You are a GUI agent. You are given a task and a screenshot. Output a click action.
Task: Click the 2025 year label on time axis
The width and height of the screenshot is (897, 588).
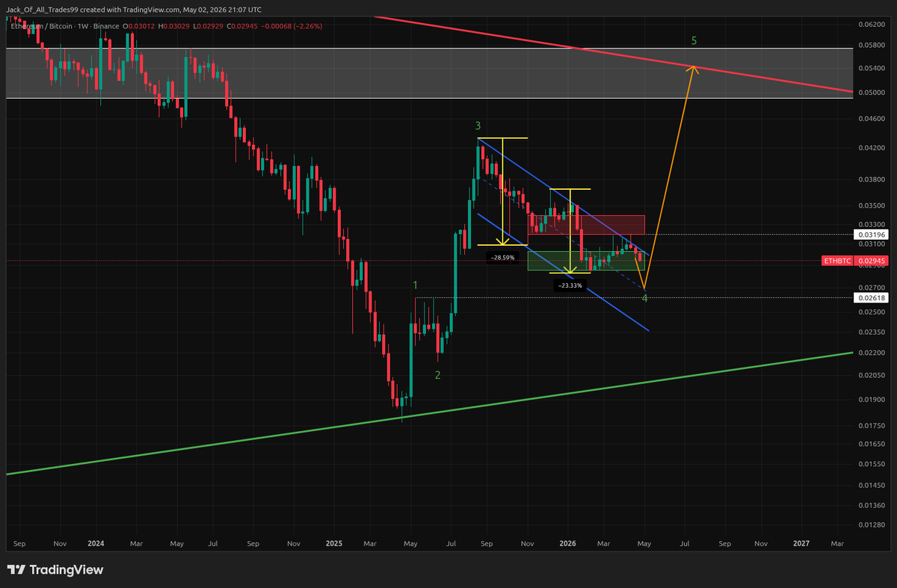coord(334,545)
